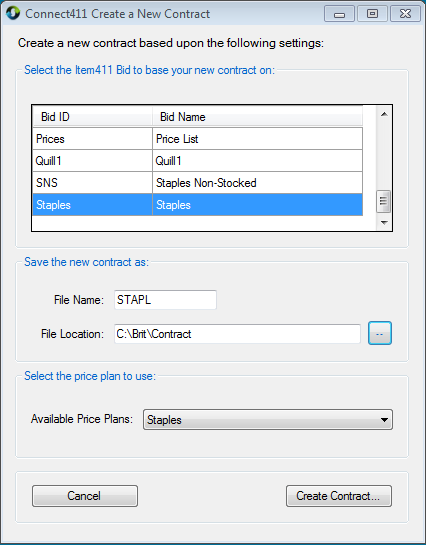Select the Quill1 bid row
The width and height of the screenshot is (426, 545).
tap(197, 161)
